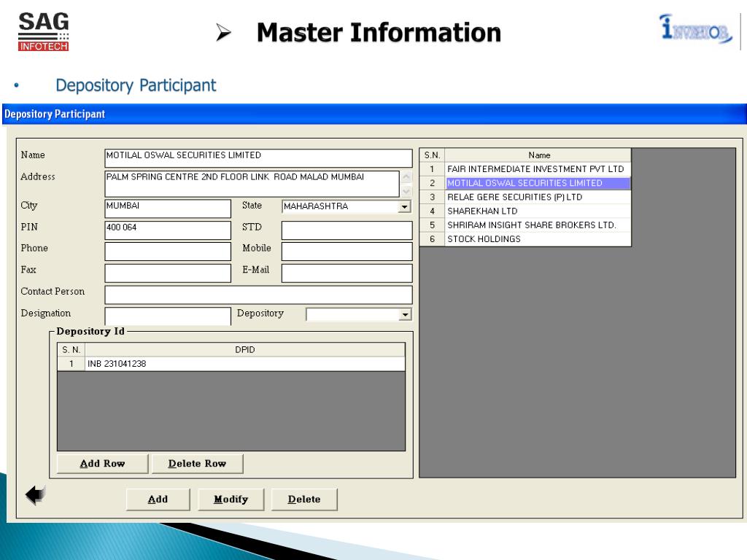Click the Add Row button

coord(102,464)
